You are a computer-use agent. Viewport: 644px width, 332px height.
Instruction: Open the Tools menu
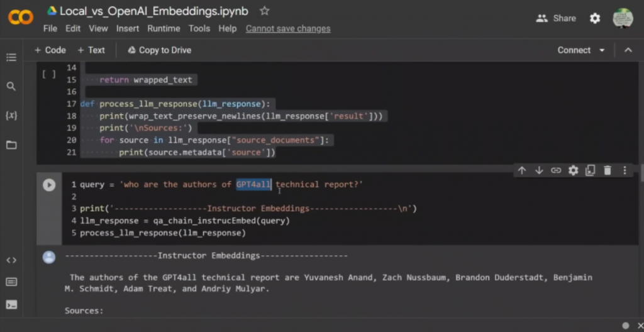pyautogui.click(x=199, y=29)
